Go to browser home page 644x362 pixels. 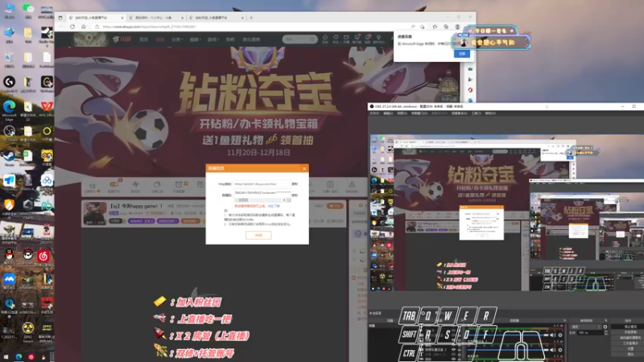[x=84, y=27]
